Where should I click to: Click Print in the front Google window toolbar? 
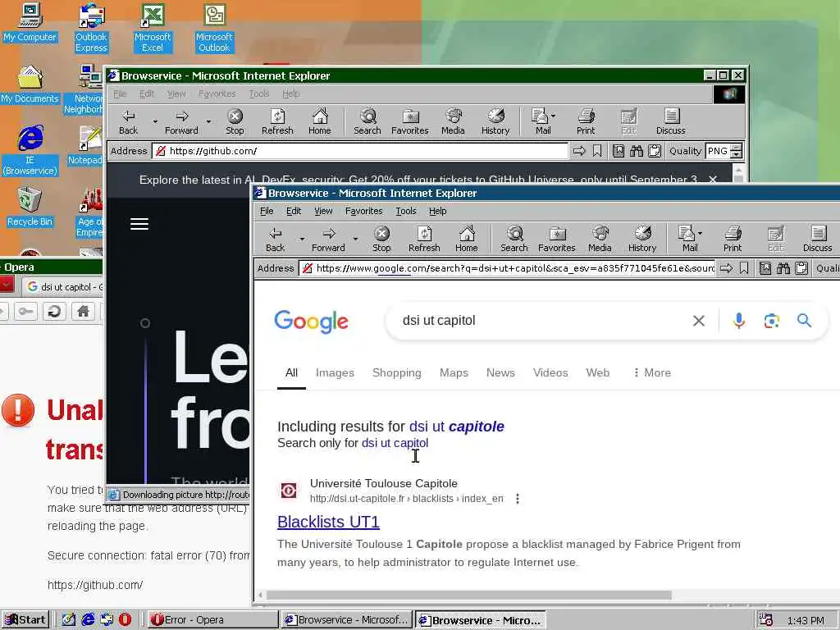(733, 239)
